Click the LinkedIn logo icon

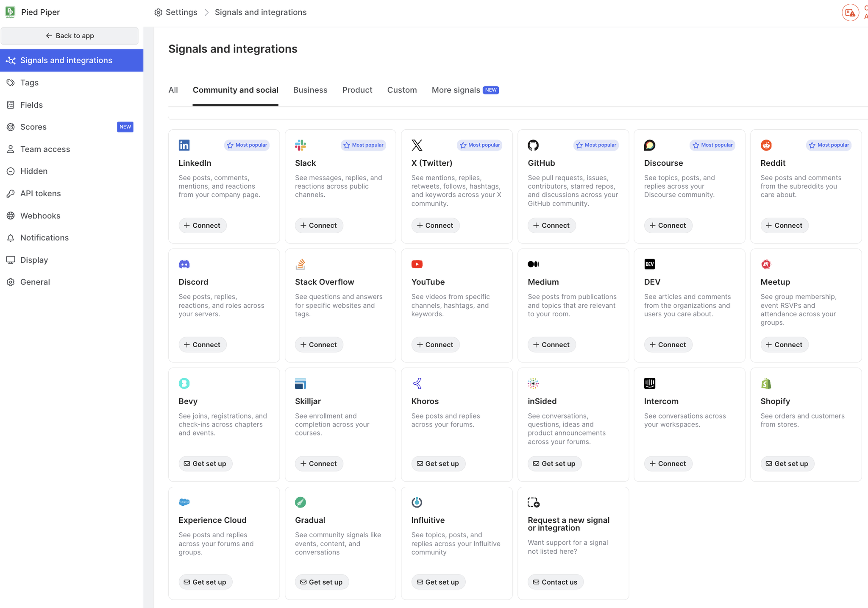click(x=184, y=145)
